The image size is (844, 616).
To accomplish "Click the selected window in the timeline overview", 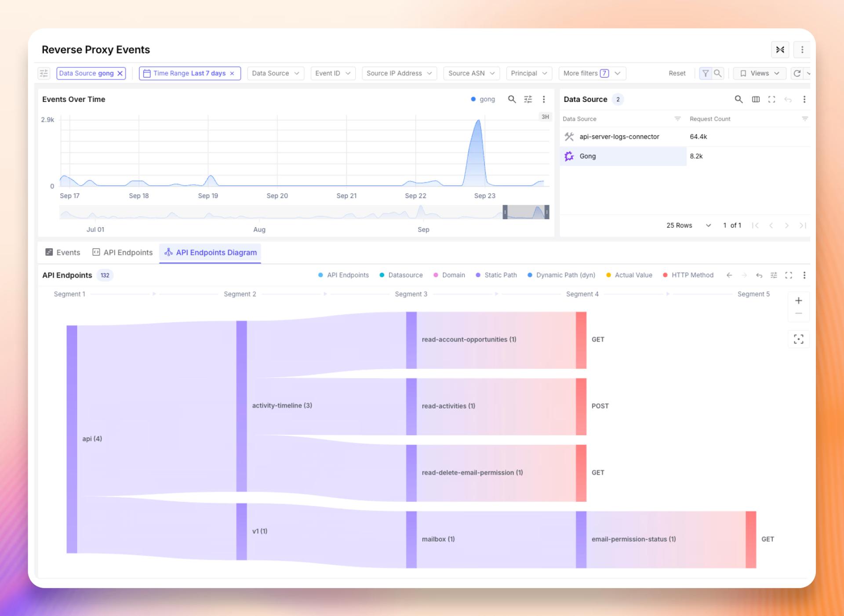I will click(526, 212).
